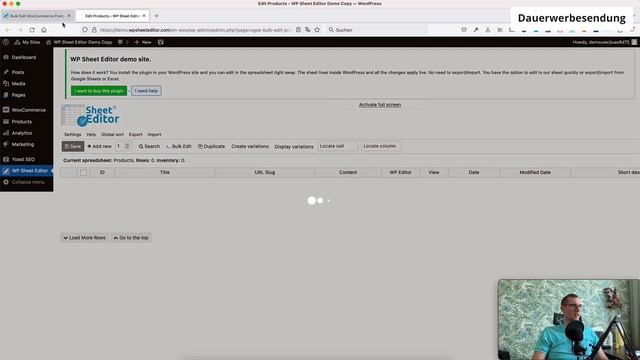Click the Locate cell input field

pos(338,146)
